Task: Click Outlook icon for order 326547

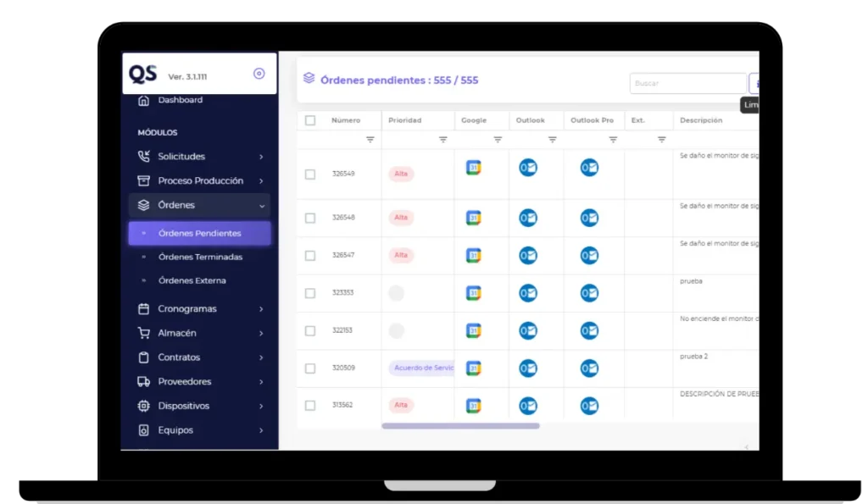Action: [528, 256]
